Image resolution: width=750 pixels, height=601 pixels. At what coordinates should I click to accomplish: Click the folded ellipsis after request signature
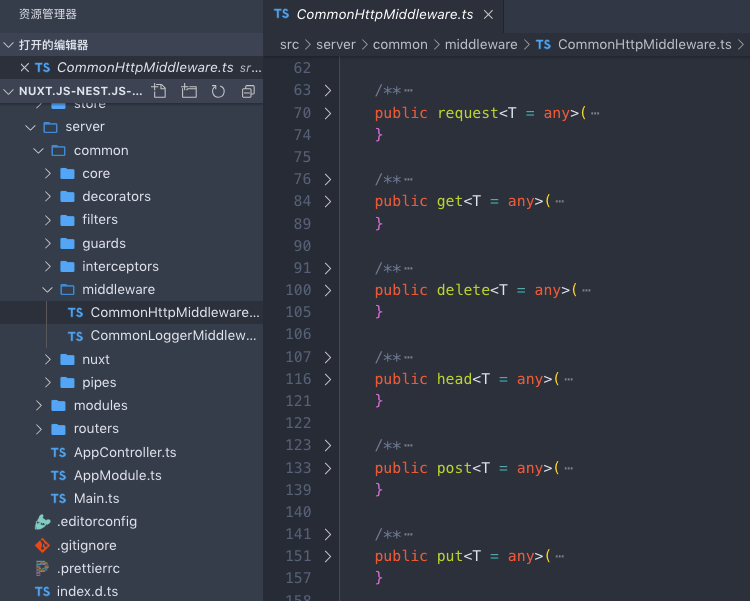(595, 113)
